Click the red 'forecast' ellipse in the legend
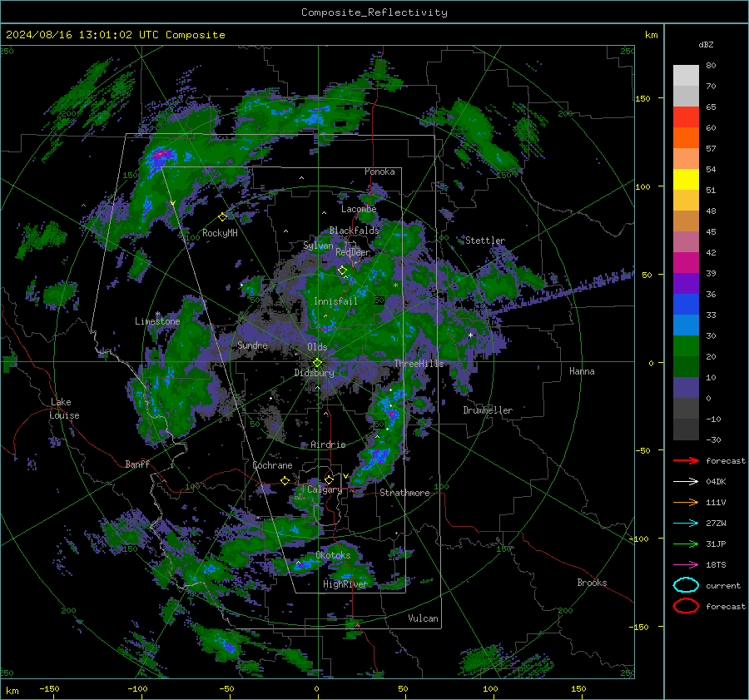This screenshot has width=749, height=700. tap(686, 606)
